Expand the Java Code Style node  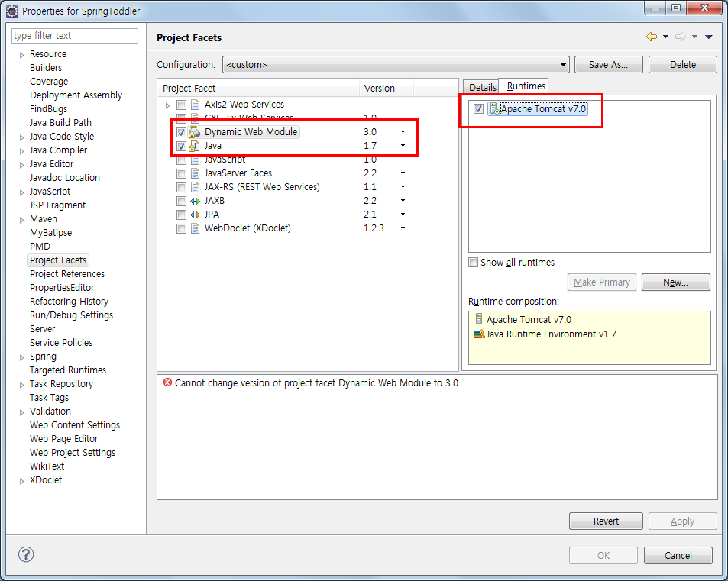coord(21,138)
